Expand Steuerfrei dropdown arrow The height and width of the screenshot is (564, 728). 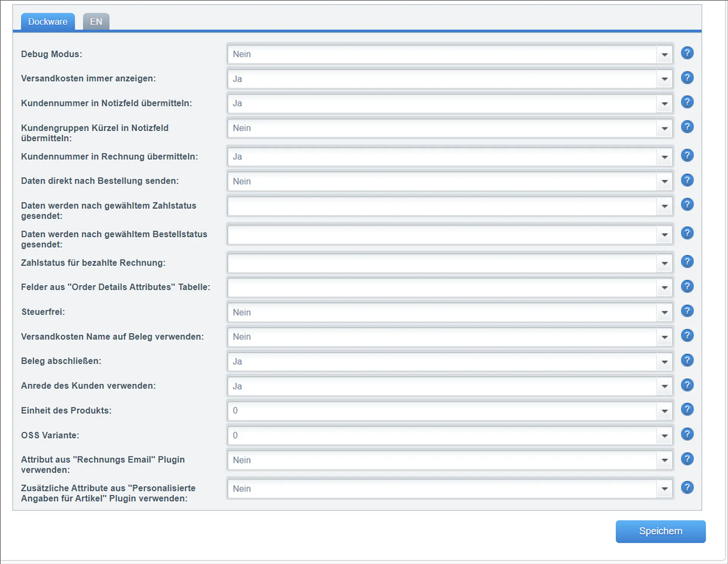click(664, 313)
